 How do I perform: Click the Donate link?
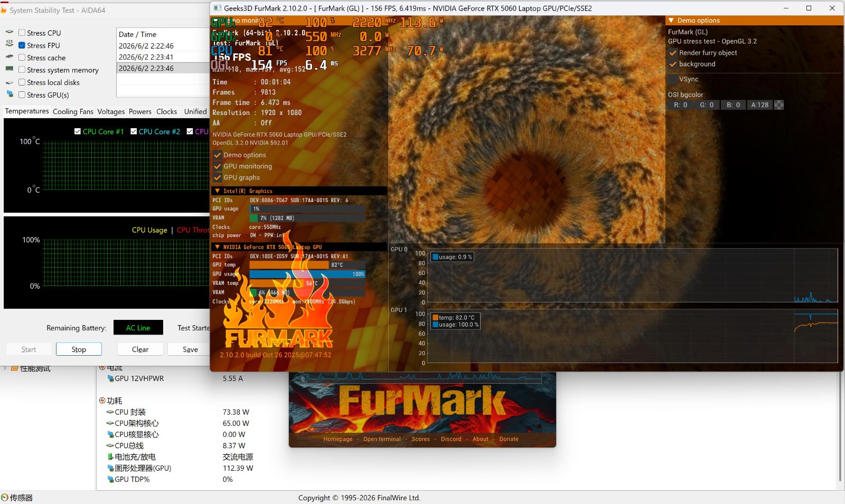[x=509, y=439]
